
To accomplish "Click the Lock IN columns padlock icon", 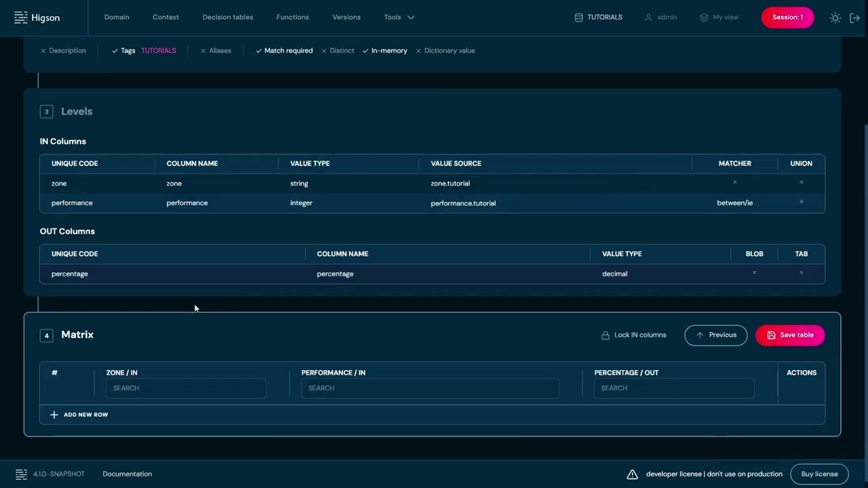I will (605, 335).
